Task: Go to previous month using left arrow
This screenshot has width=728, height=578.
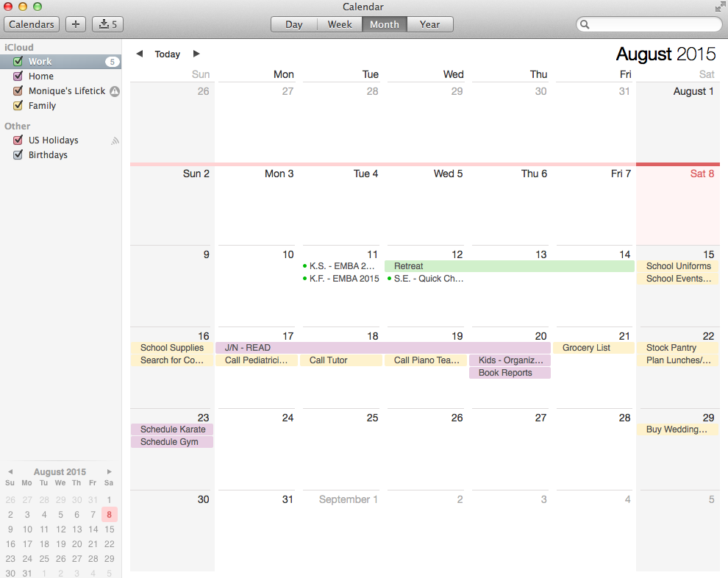Action: tap(140, 54)
